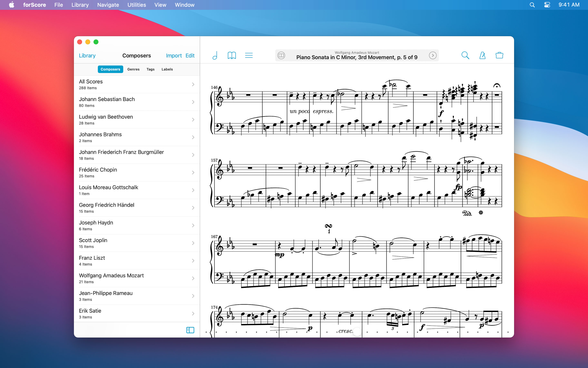
Task: Click the sheet music page
Action: pyautogui.click(x=357, y=201)
